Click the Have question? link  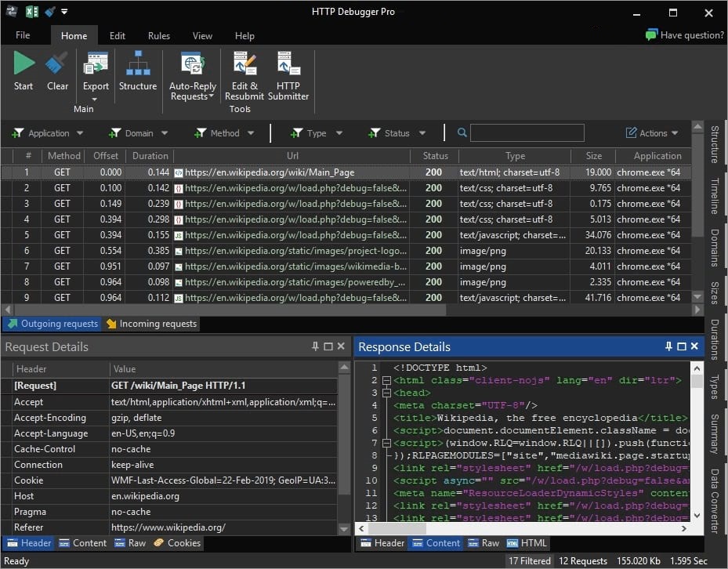(692, 34)
